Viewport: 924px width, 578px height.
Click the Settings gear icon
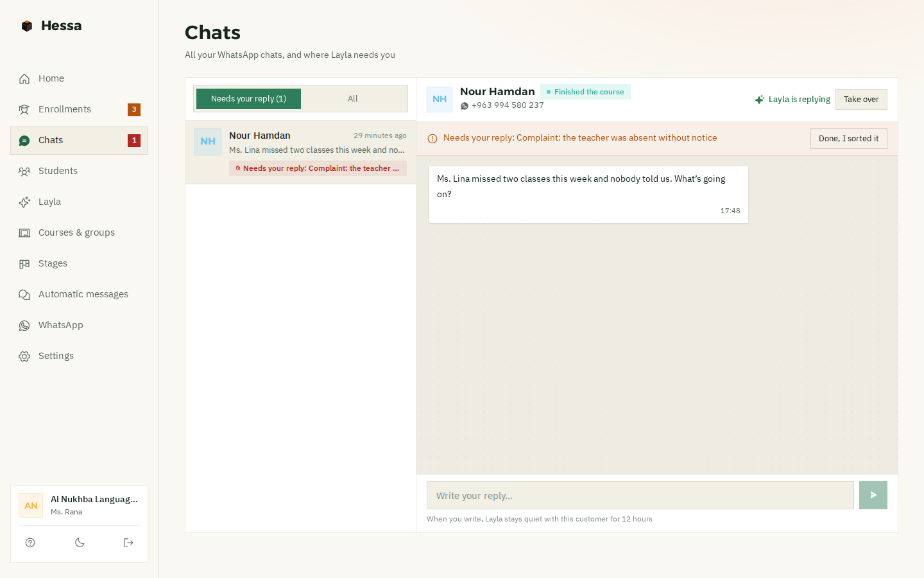pos(24,356)
